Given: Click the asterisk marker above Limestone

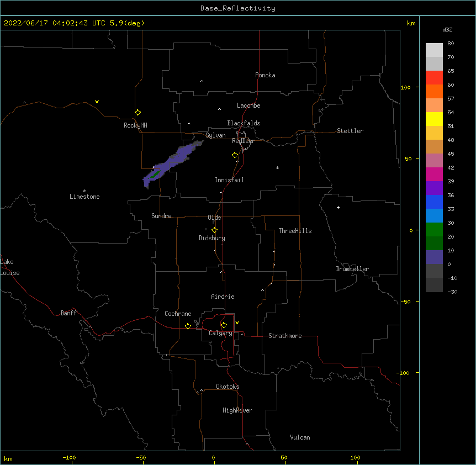Looking at the screenshot, I should 84,191.
